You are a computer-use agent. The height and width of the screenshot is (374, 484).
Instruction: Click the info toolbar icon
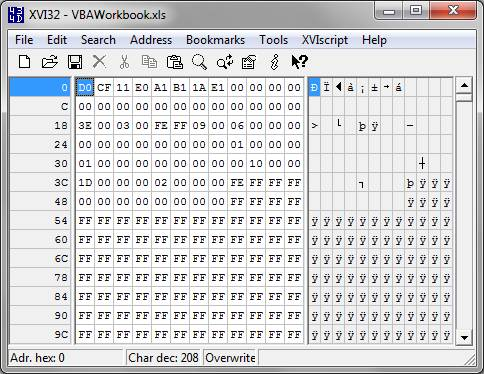[275, 62]
